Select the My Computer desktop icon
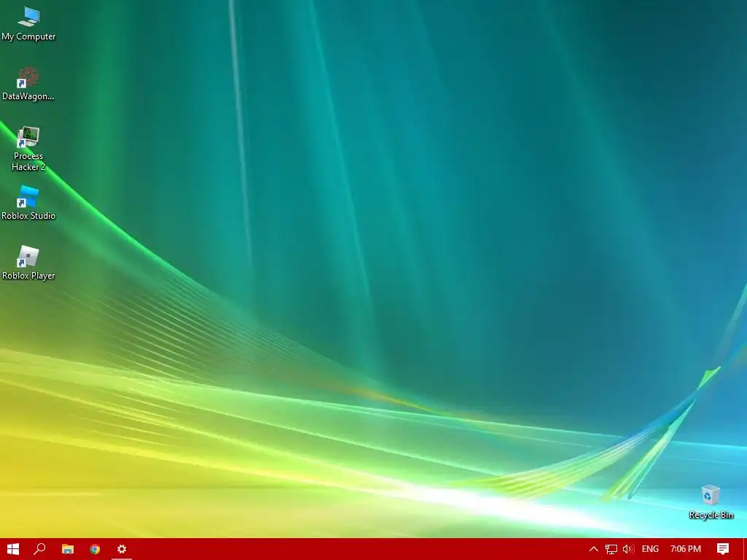The image size is (747, 560). 28,24
